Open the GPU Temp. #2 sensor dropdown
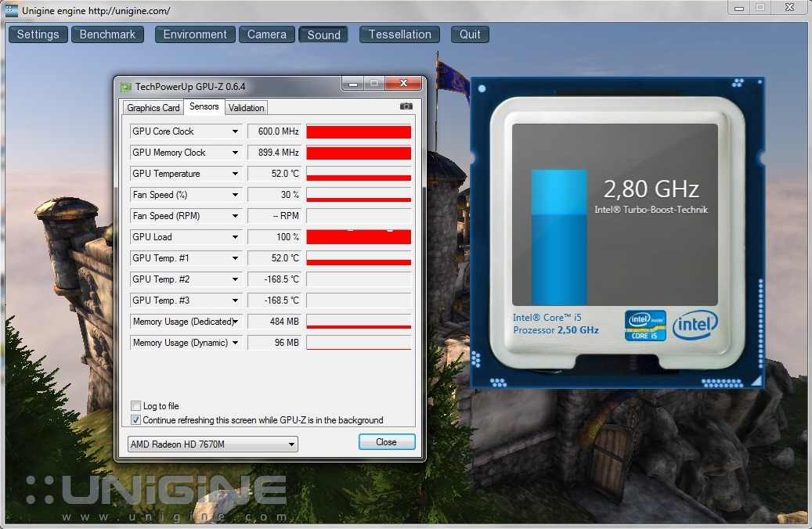Image resolution: width=812 pixels, height=529 pixels. click(235, 279)
